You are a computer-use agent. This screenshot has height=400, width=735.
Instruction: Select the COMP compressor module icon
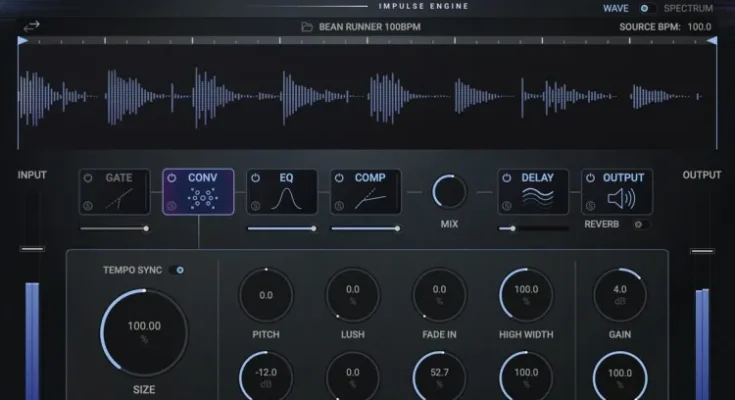click(366, 199)
